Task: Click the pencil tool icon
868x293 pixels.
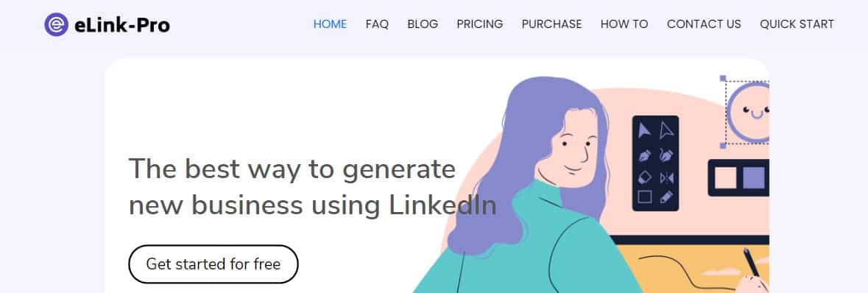Action: pos(667,196)
